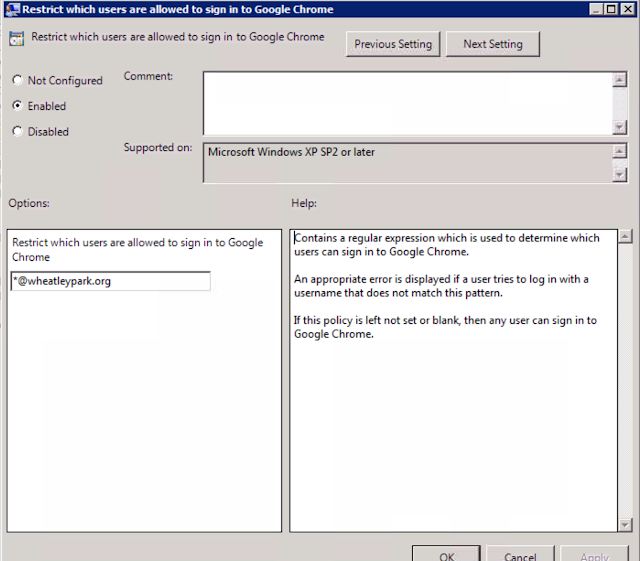Click Supported on box scroll down arrow

[x=620, y=175]
